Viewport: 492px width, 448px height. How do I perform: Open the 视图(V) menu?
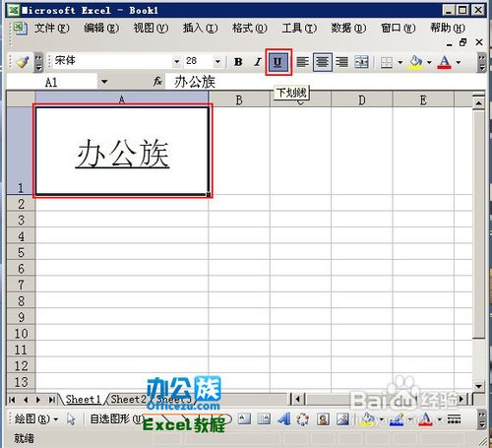(151, 29)
